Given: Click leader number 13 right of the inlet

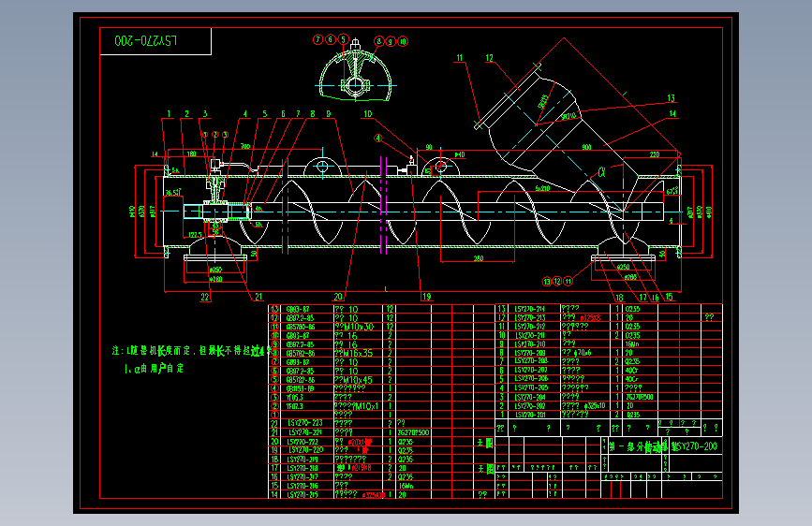Looking at the screenshot, I should 672,98.
